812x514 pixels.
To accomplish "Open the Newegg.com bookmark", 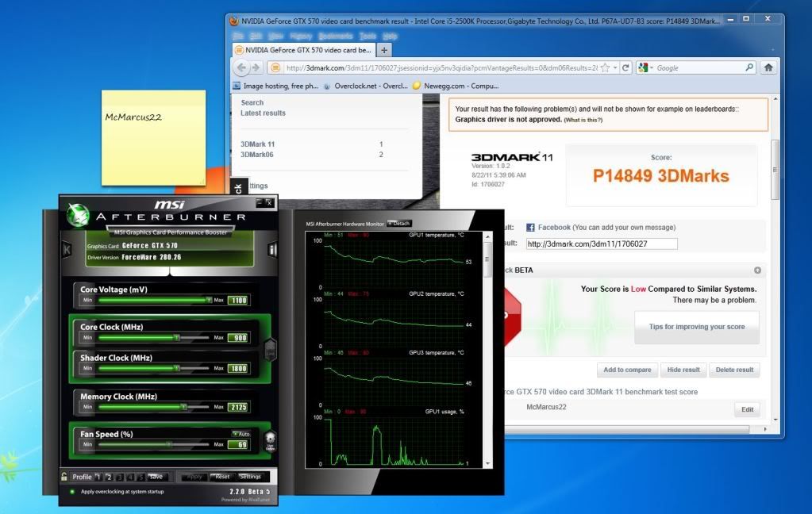I will pos(456,86).
